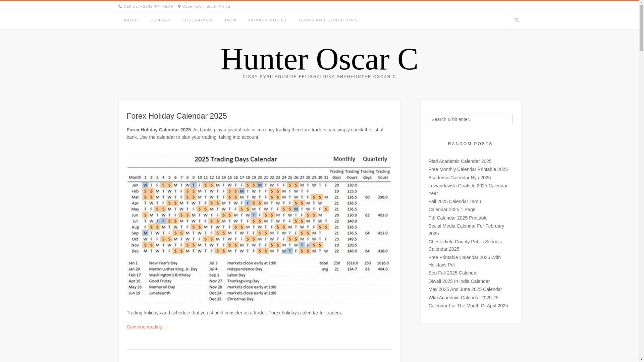The width and height of the screenshot is (644, 362).
Task: Open Social Media Calendar For February 2025
Action: pyautogui.click(x=466, y=230)
